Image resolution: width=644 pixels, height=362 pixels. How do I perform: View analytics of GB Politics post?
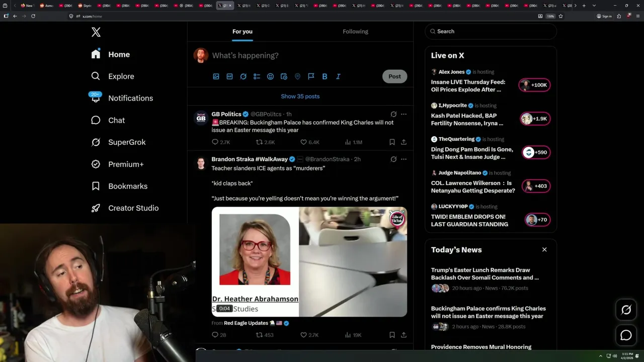pyautogui.click(x=354, y=142)
